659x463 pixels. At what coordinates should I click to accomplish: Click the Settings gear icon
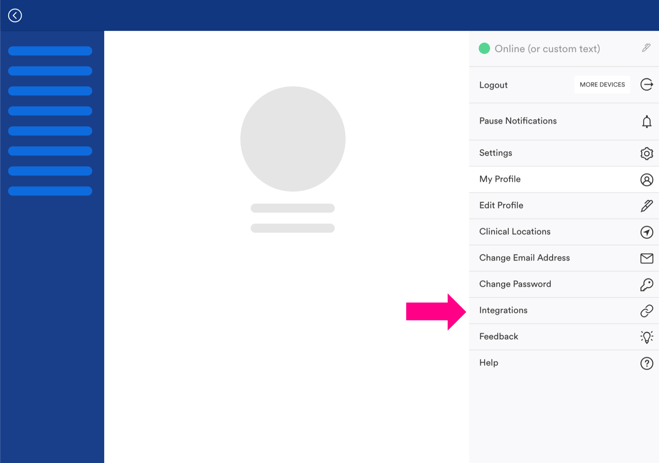646,153
